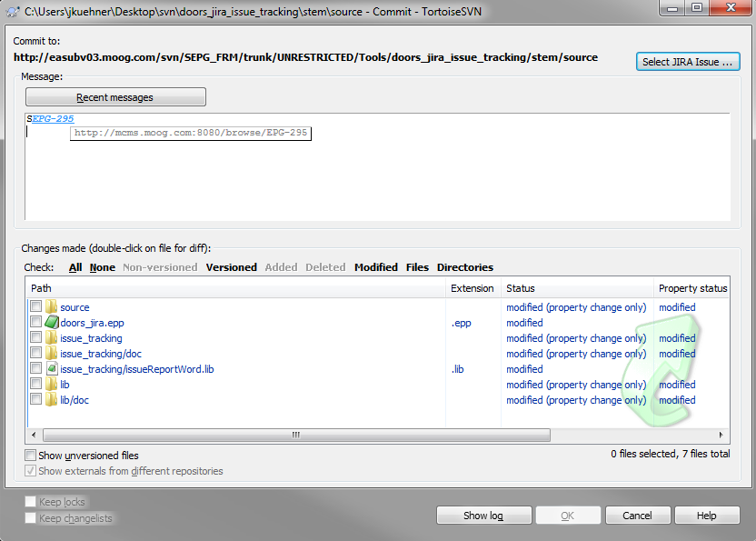Check the issueReportWord.lib checkbox

pos(35,368)
